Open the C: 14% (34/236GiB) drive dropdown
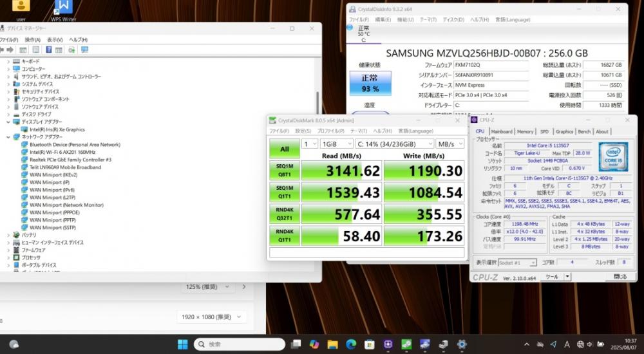Image resolution: width=644 pixels, height=354 pixels. pyautogui.click(x=394, y=144)
